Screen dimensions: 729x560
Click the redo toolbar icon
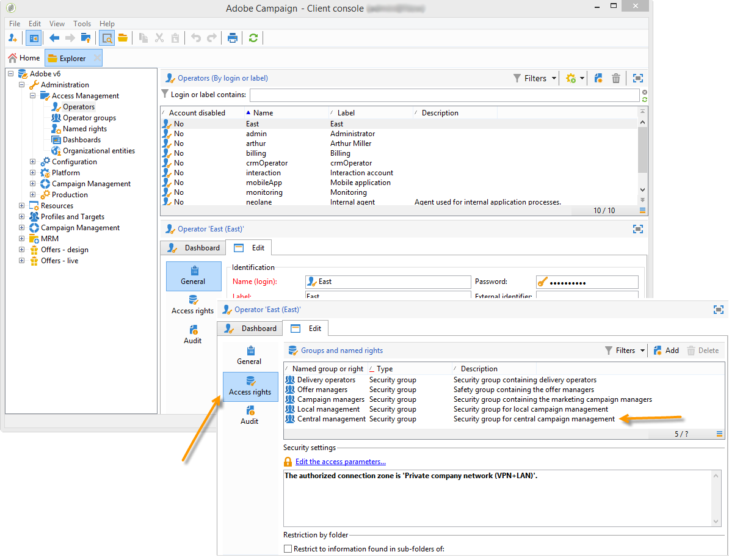[x=212, y=38]
